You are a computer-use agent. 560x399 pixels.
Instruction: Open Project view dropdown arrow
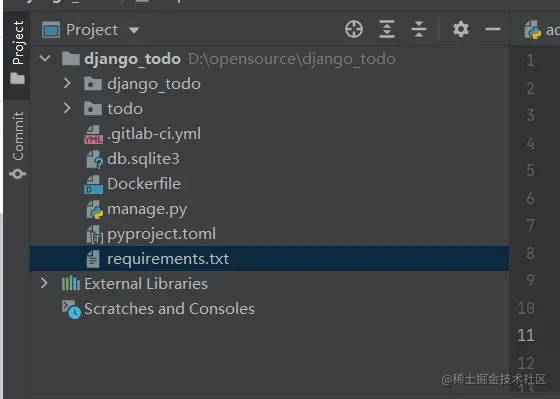[134, 30]
